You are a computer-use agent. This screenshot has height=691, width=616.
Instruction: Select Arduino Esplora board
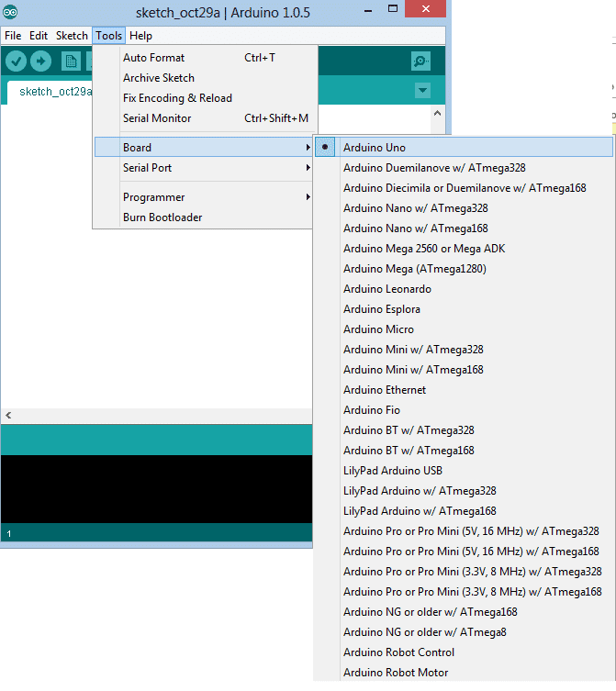(463, 309)
